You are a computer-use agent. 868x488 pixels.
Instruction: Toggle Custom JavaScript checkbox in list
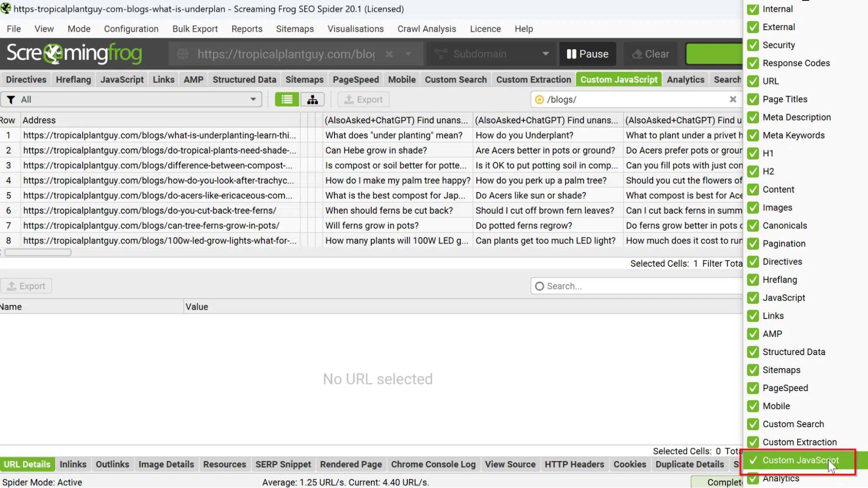[x=753, y=460]
